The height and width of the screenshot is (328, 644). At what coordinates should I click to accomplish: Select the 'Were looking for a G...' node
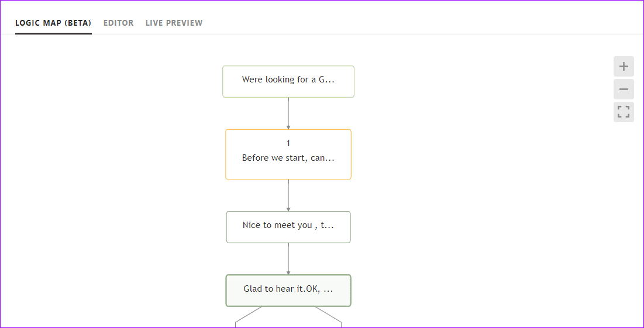click(288, 81)
